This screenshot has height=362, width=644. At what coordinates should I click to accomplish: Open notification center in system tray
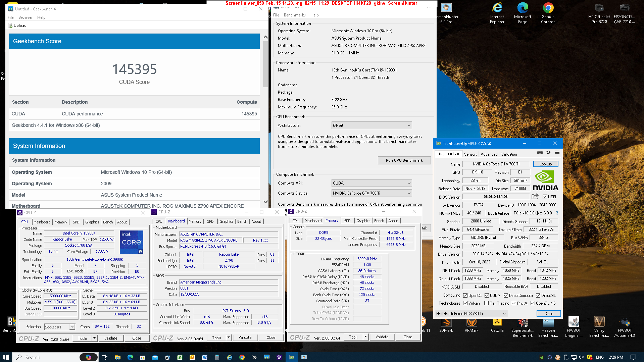(633, 357)
